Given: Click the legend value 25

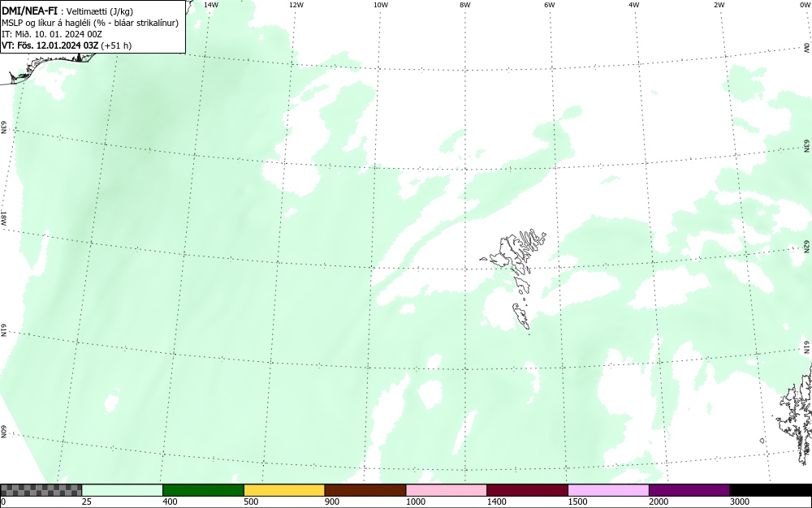Looking at the screenshot, I should click(x=87, y=502).
